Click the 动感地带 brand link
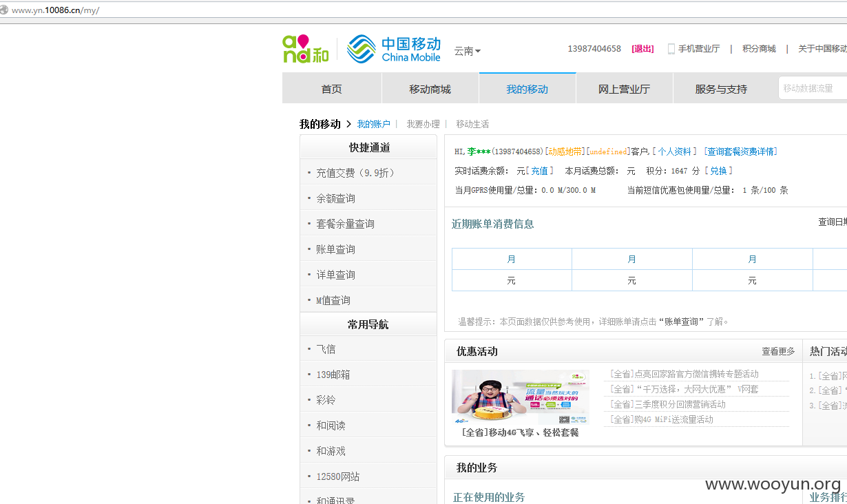The width and height of the screenshot is (847, 504). pos(565,151)
